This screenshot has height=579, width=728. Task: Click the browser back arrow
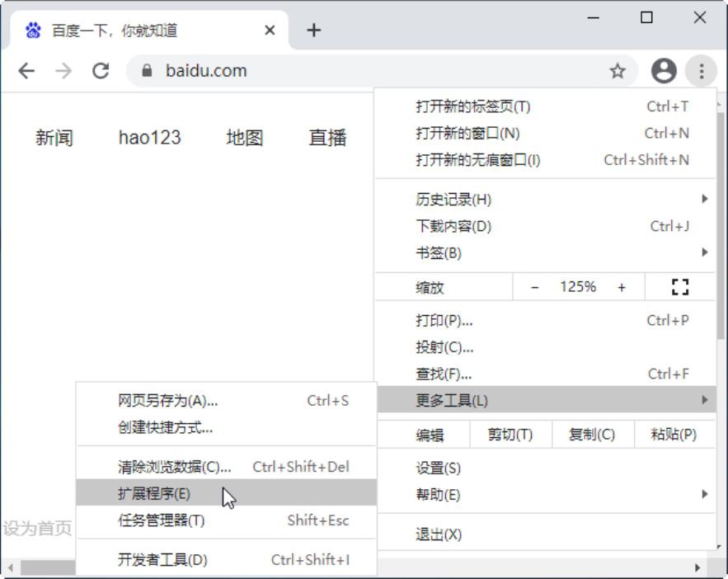tap(26, 71)
